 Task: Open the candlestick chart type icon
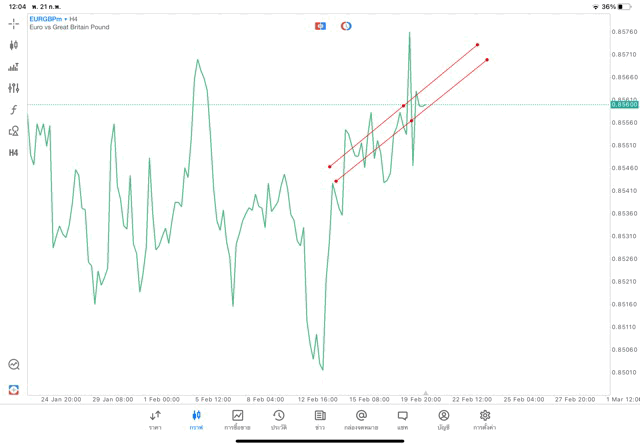pyautogui.click(x=14, y=45)
